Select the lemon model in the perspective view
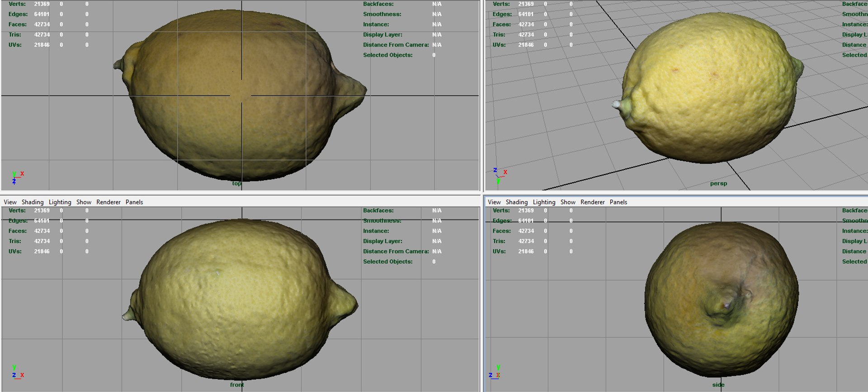The width and height of the screenshot is (868, 392). 708,88
